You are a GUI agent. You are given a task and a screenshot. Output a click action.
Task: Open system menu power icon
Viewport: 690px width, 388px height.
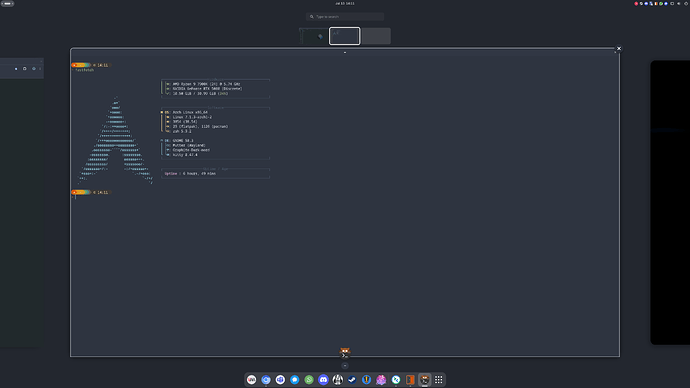coord(686,4)
